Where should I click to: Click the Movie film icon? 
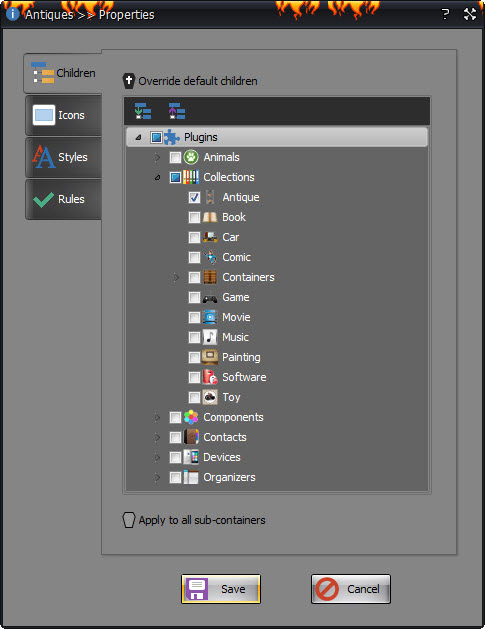click(x=210, y=317)
